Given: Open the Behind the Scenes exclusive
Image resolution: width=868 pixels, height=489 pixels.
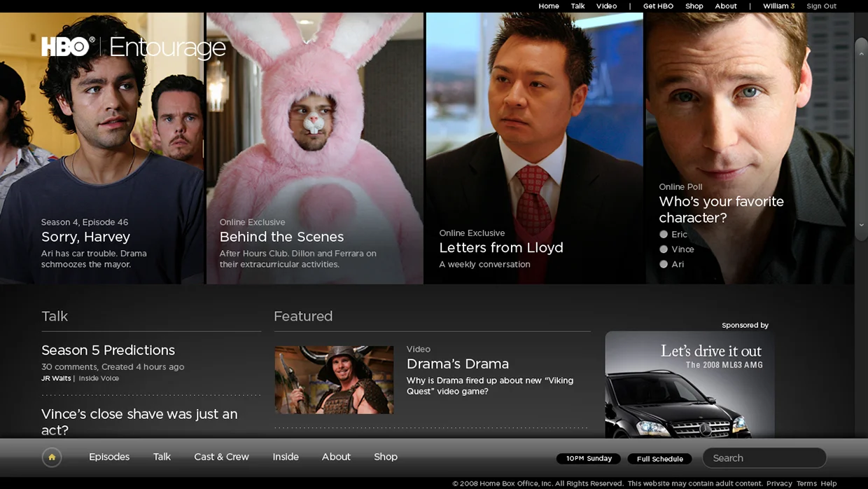Looking at the screenshot, I should (x=281, y=237).
